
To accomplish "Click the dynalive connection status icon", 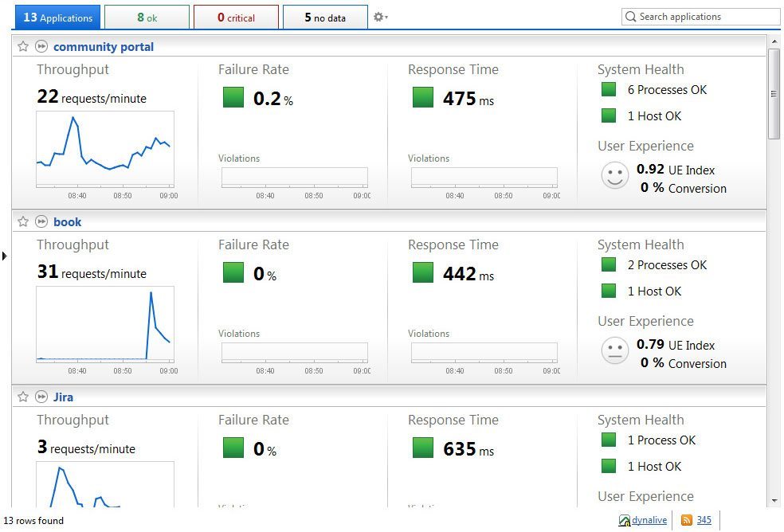I will 625,521.
